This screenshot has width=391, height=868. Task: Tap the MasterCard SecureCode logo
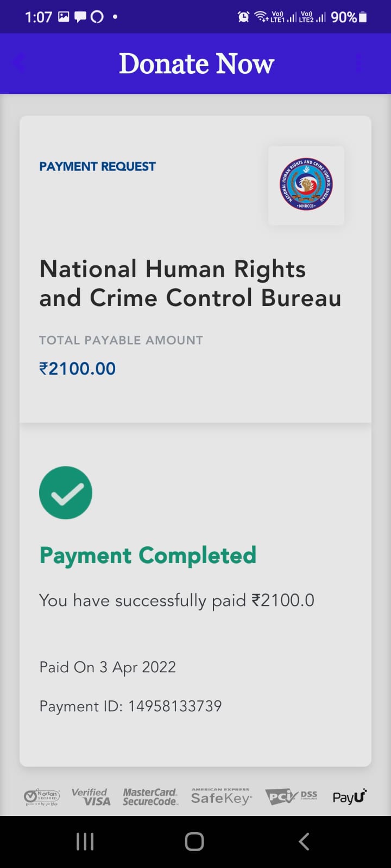[x=150, y=796]
